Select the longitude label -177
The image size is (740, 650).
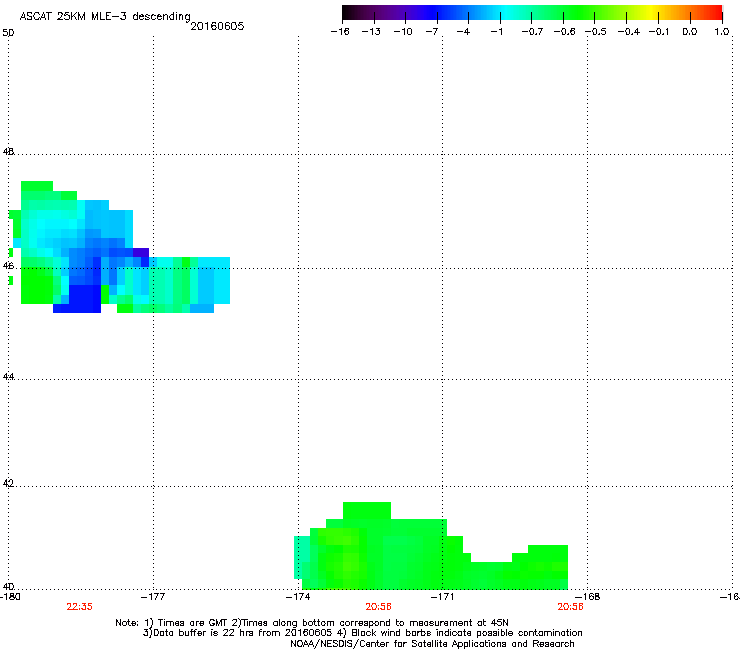click(153, 597)
